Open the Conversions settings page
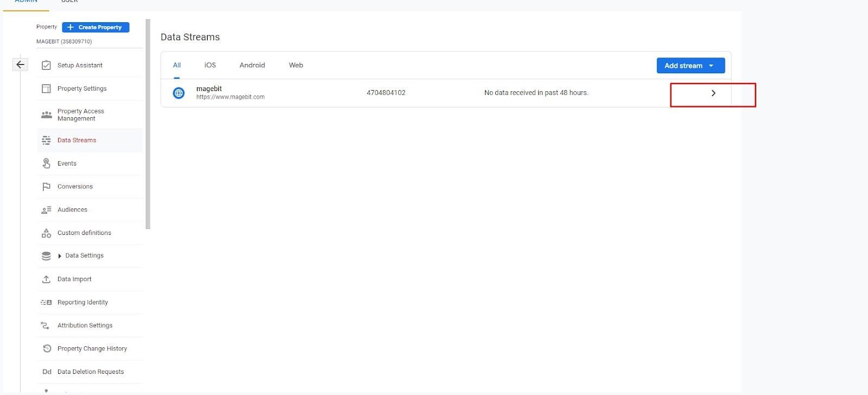This screenshot has width=868, height=395. click(x=75, y=187)
